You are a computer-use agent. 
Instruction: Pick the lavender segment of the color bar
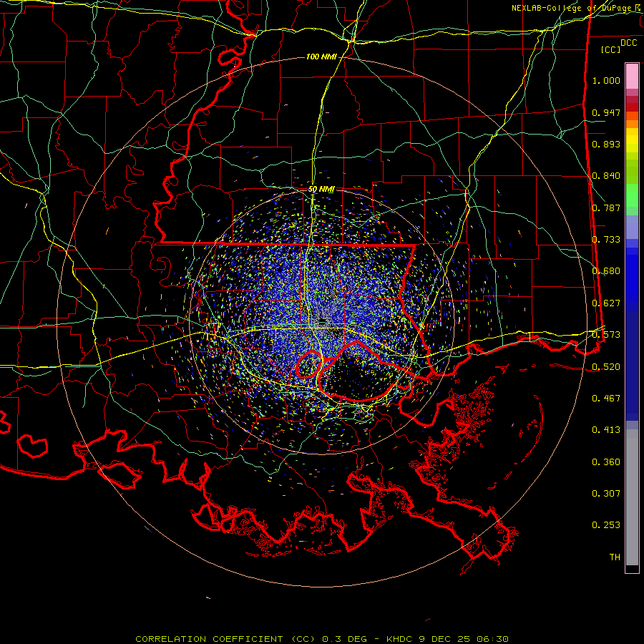pyautogui.click(x=632, y=227)
